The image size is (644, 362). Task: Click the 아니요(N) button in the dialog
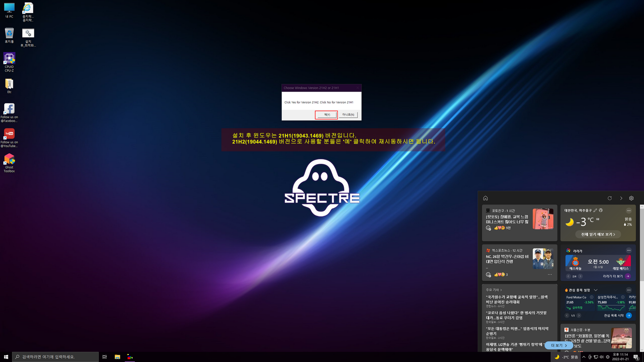[x=348, y=115]
